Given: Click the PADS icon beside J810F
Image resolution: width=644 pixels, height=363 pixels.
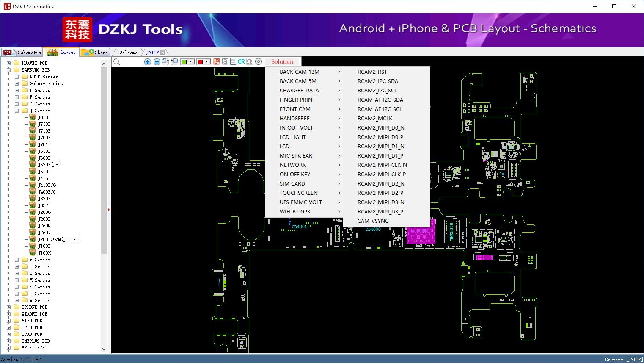Looking at the screenshot, I should pos(33,117).
